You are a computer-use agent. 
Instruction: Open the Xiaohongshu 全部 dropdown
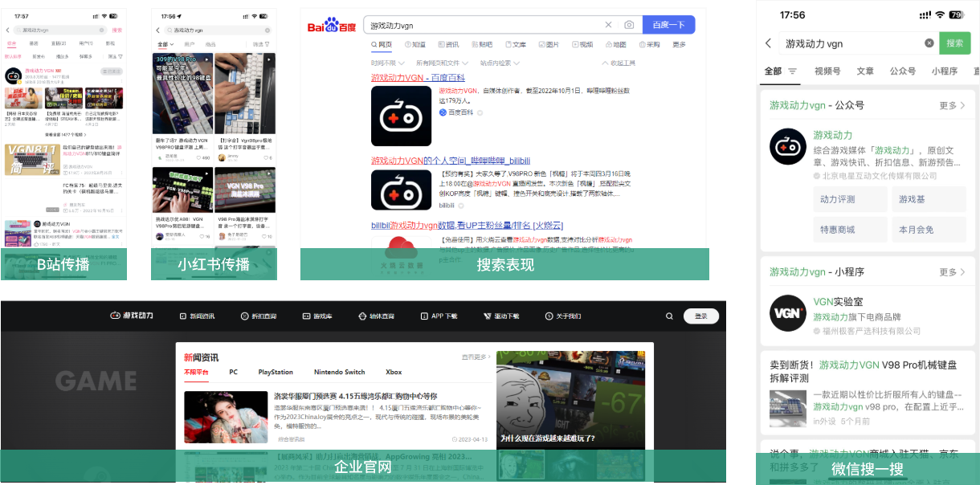tap(165, 44)
